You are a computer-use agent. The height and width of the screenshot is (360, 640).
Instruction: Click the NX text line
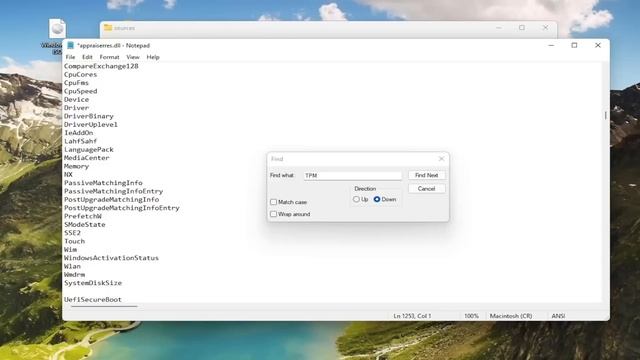click(x=68, y=175)
